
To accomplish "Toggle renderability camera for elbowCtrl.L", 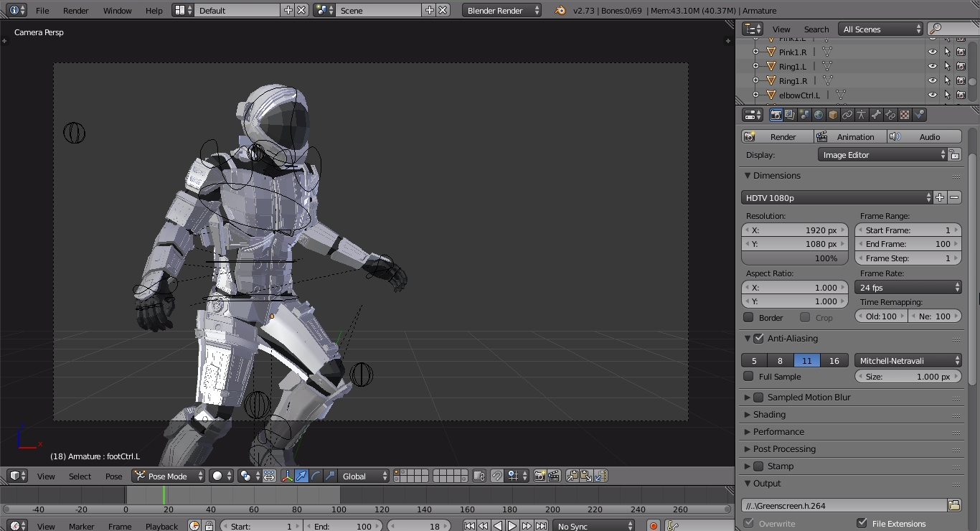I will coord(961,95).
